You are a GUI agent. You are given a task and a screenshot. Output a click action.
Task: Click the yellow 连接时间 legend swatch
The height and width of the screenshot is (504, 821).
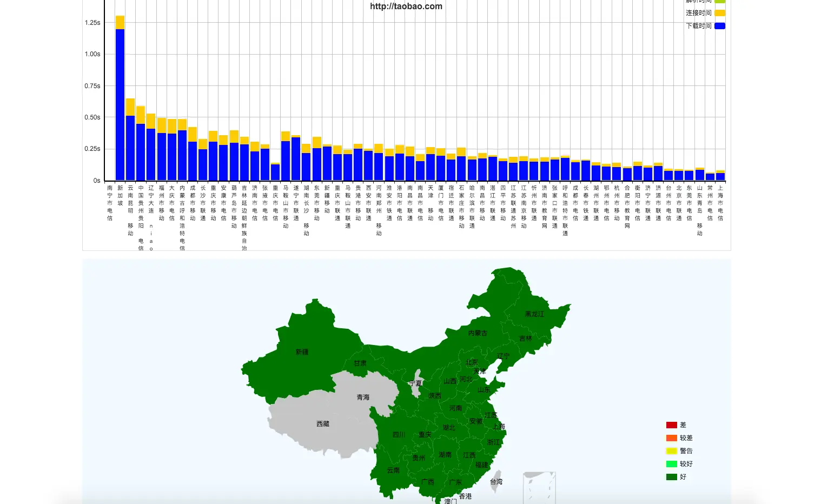(719, 13)
